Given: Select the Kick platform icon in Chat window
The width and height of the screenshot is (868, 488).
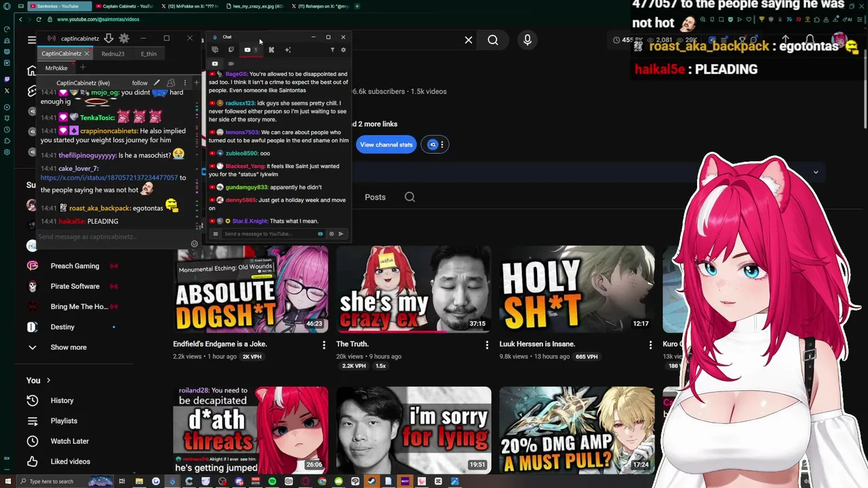Looking at the screenshot, I should 271,49.
